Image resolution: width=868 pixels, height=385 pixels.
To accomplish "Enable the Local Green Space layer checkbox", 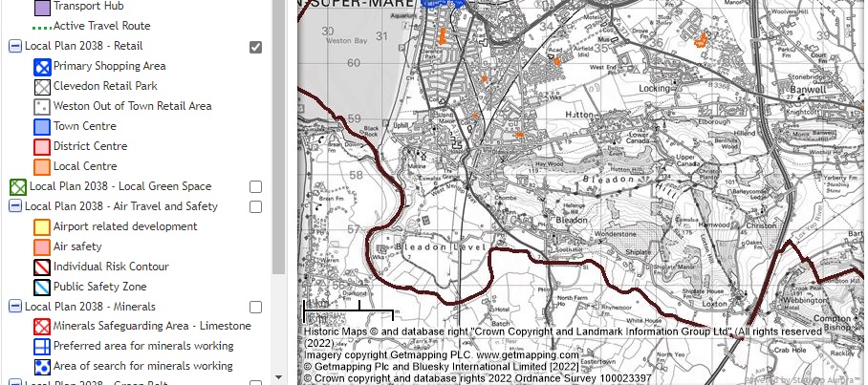I will coord(255,186).
